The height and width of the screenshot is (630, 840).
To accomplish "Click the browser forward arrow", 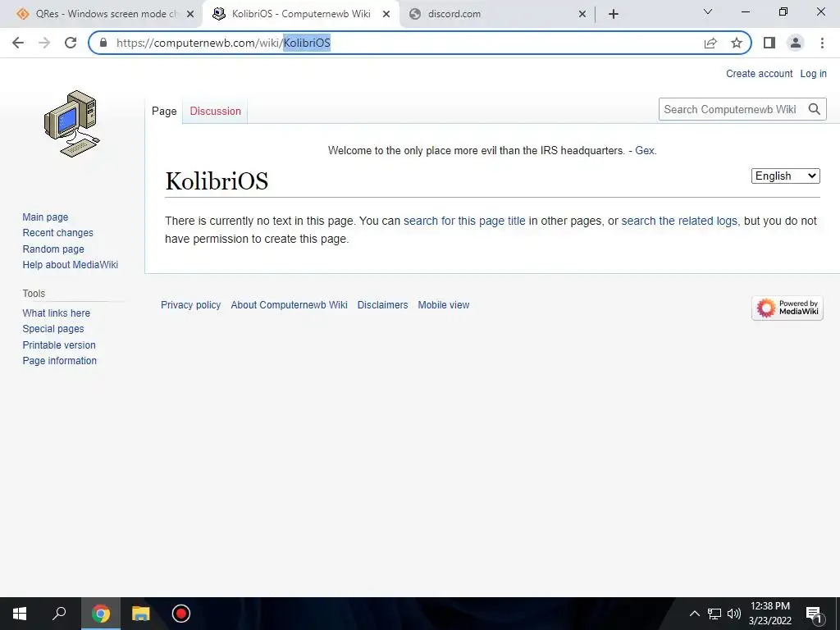I will tap(44, 43).
